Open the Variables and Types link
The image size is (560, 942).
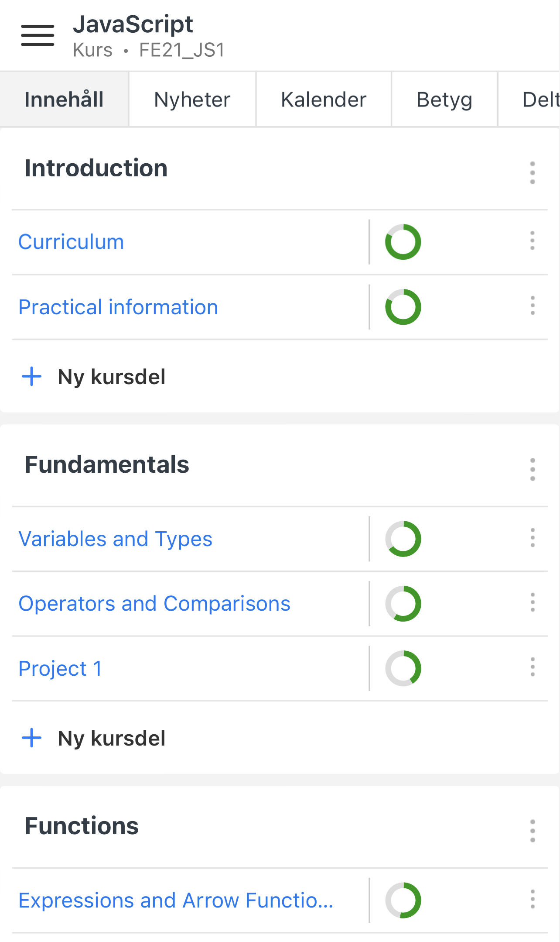click(x=116, y=539)
